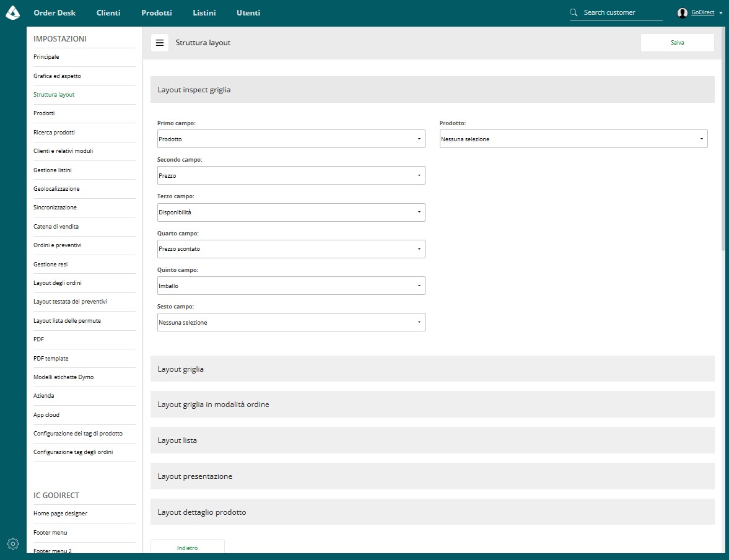Click the Order Desk logo icon
729x560 pixels.
12,12
